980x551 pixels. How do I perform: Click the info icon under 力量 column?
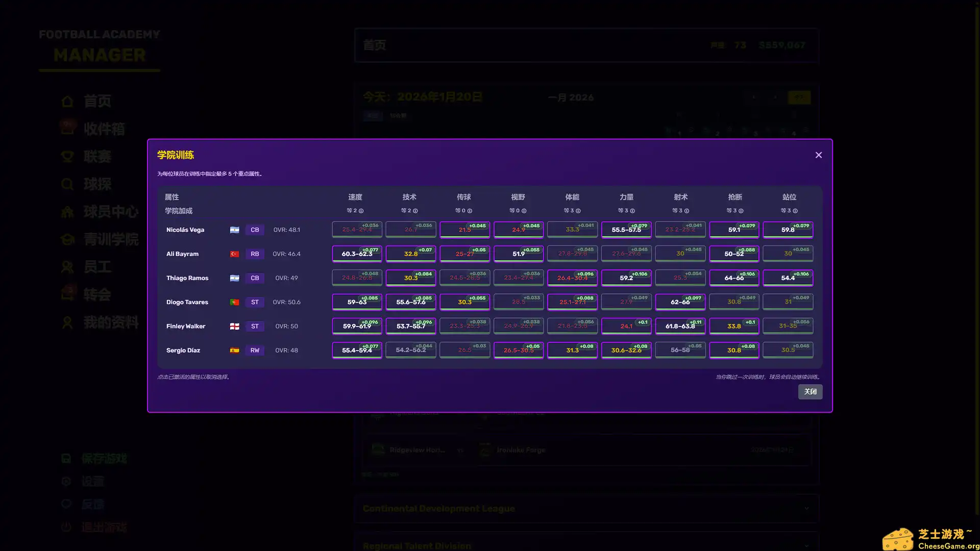coord(632,211)
